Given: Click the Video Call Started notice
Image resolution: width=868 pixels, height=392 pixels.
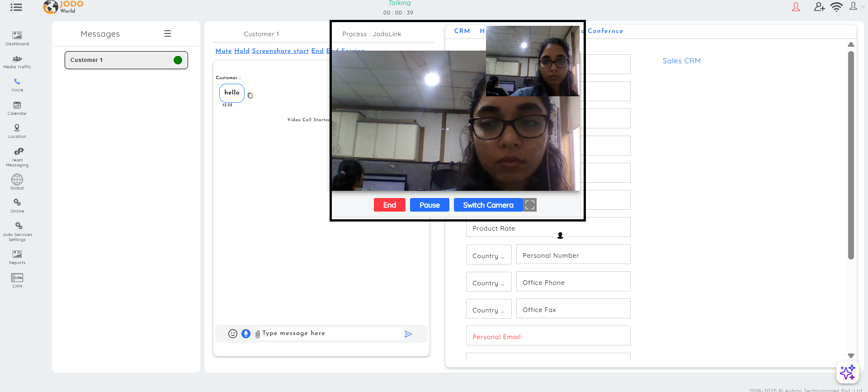Looking at the screenshot, I should 309,120.
